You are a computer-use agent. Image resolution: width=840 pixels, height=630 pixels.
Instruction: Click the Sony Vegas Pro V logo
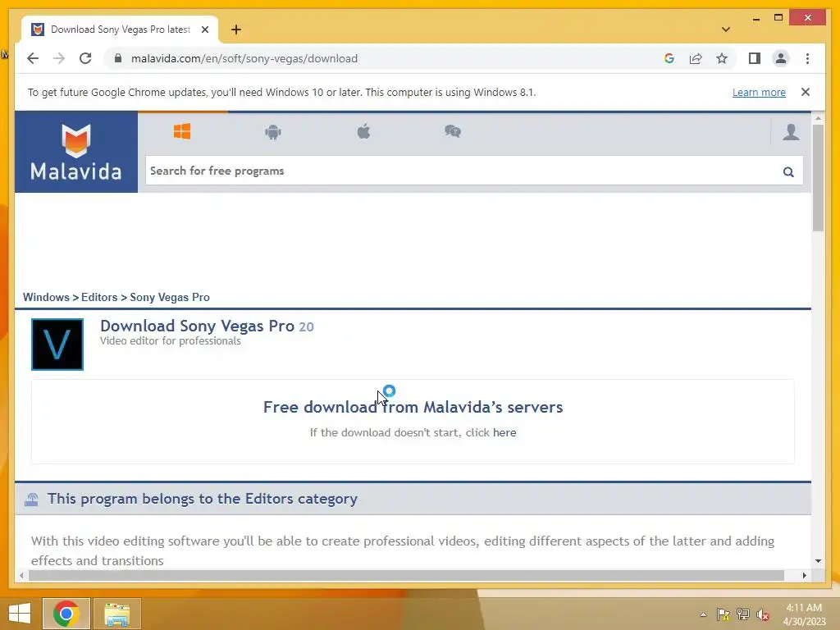[x=57, y=345]
